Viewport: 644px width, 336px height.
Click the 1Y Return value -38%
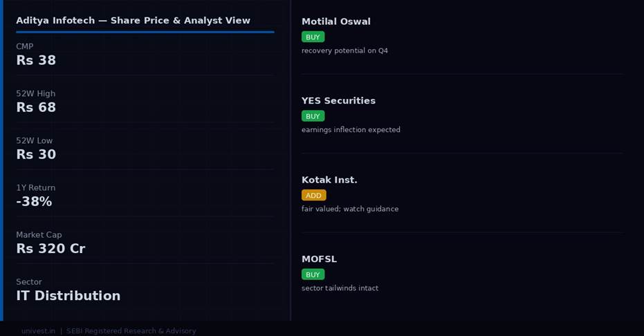point(34,202)
